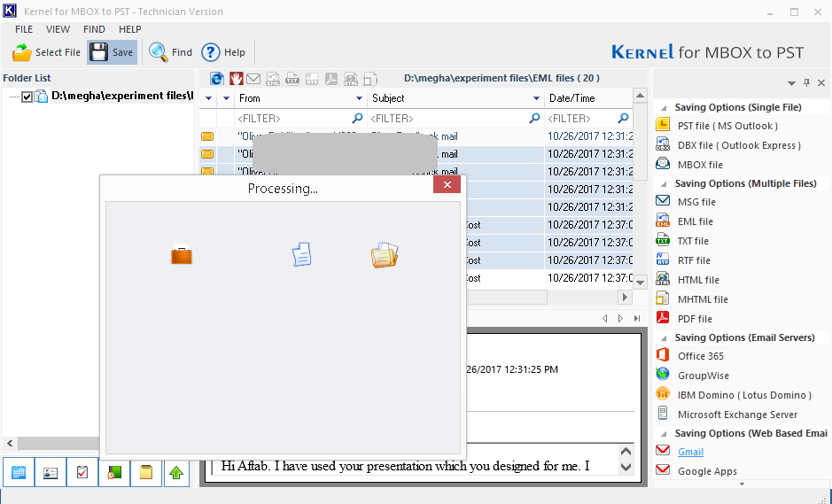This screenshot has height=504, width=832.
Task: Open the second narrow column dropdown arrow
Action: click(x=226, y=98)
